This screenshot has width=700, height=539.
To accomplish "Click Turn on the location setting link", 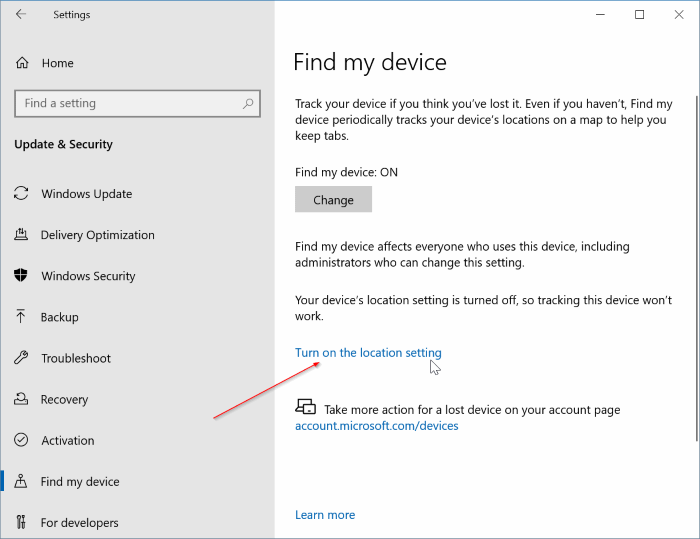I will click(x=368, y=353).
